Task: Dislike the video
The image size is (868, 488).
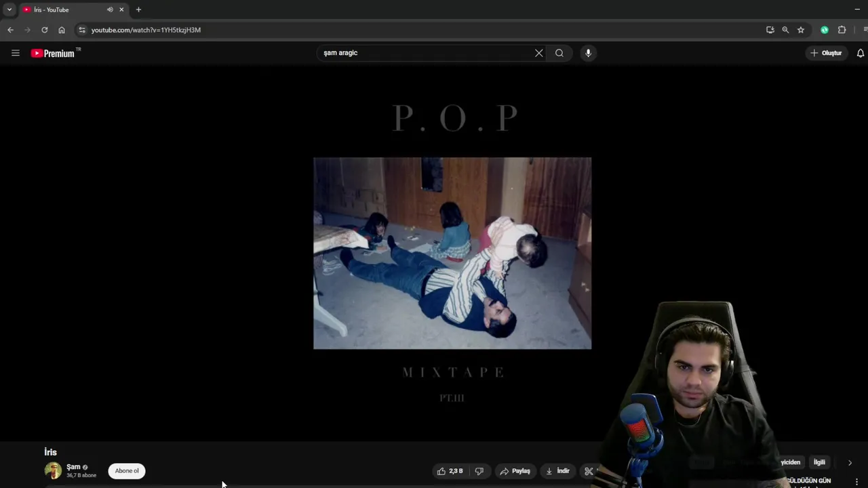Action: point(479,471)
